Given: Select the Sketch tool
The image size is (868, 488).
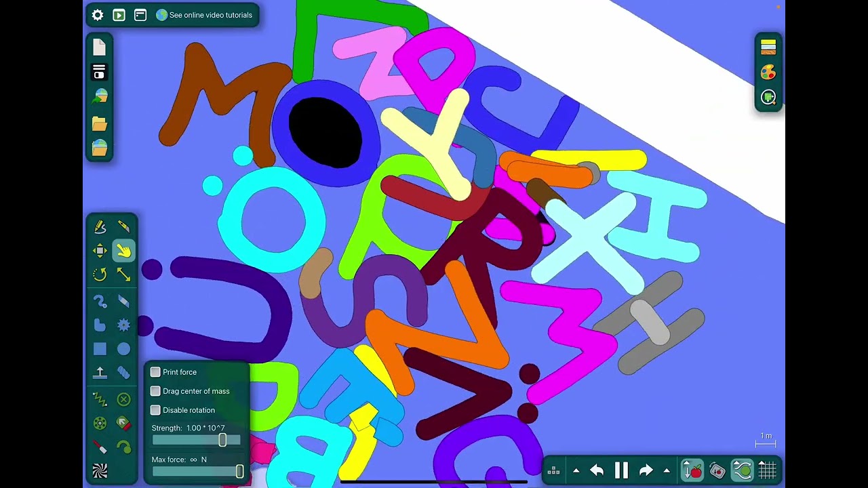Looking at the screenshot, I should (x=100, y=227).
